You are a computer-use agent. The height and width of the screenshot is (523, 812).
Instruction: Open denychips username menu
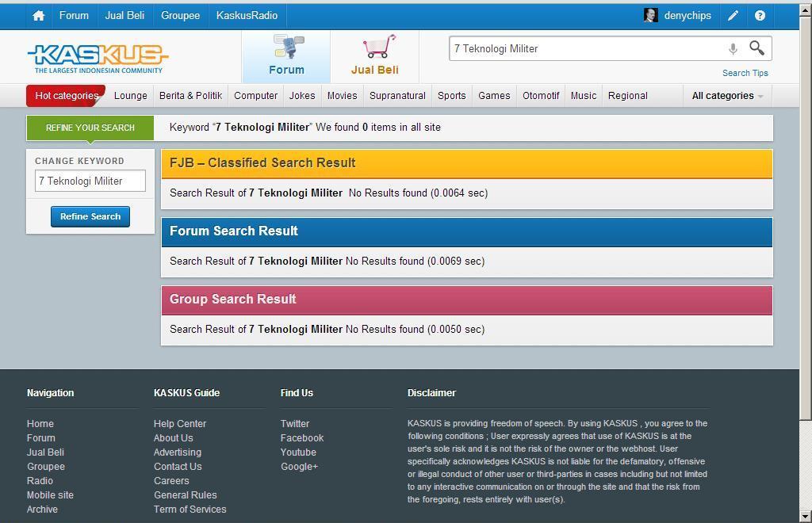[688, 16]
